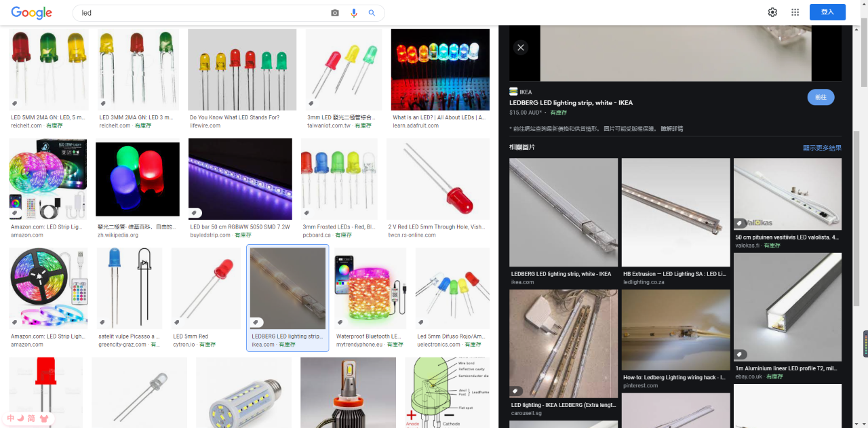Click the IKEA source logo
Image resolution: width=868 pixels, height=428 pixels.
[513, 92]
